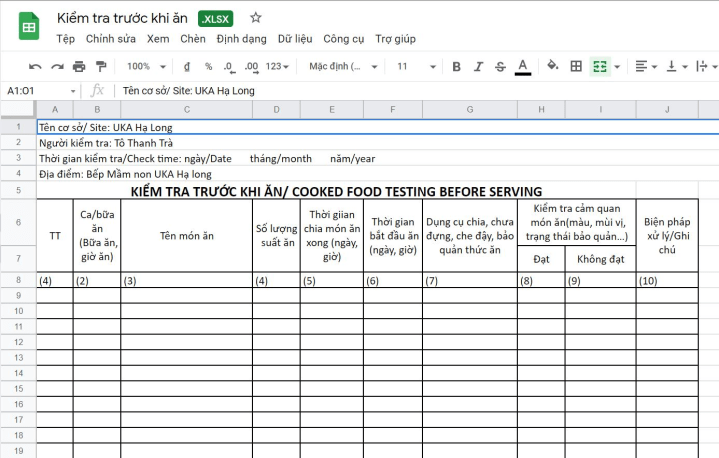Open the fill color bucket picker

(552, 67)
